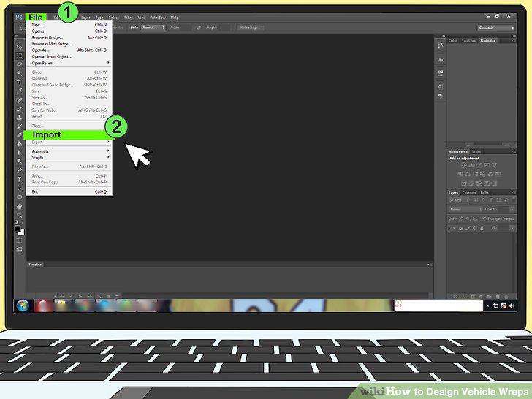Open the collapsed History panel icon

pos(441,46)
